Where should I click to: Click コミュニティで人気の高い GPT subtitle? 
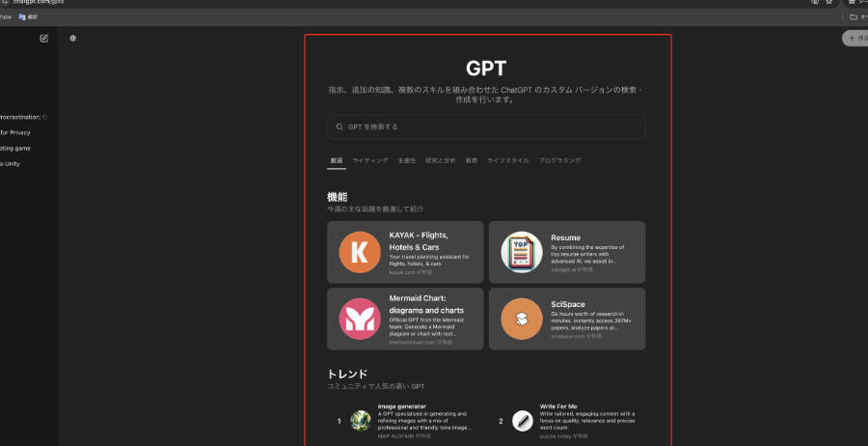pyautogui.click(x=376, y=387)
